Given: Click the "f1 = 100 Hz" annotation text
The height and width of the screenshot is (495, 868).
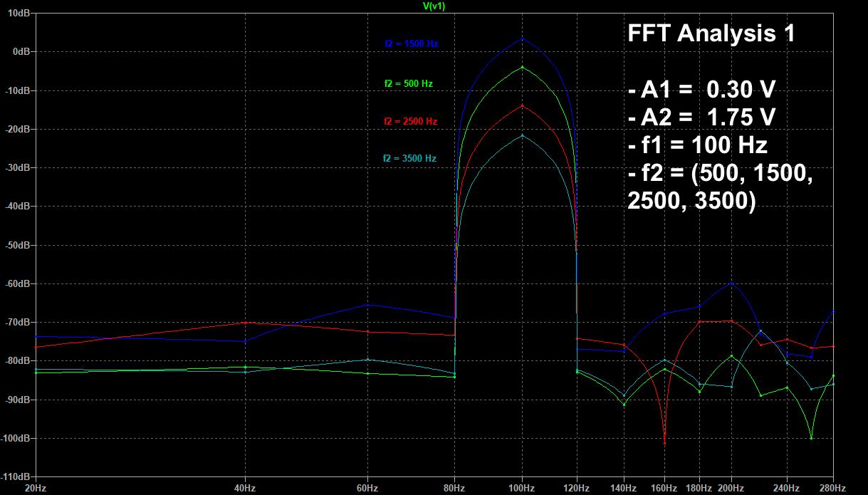Looking at the screenshot, I should [x=694, y=145].
